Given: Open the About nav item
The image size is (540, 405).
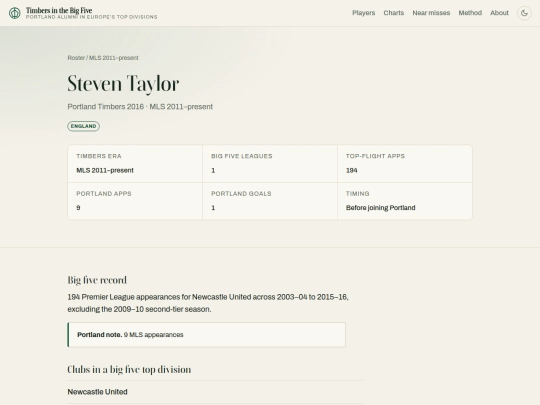Looking at the screenshot, I should 499,13.
